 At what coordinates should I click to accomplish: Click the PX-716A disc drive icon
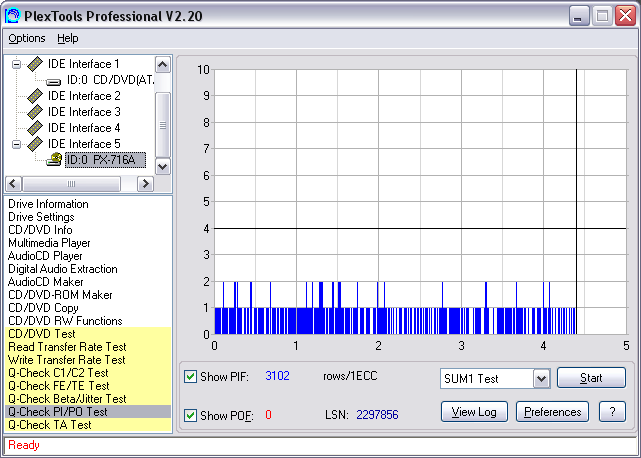54,159
